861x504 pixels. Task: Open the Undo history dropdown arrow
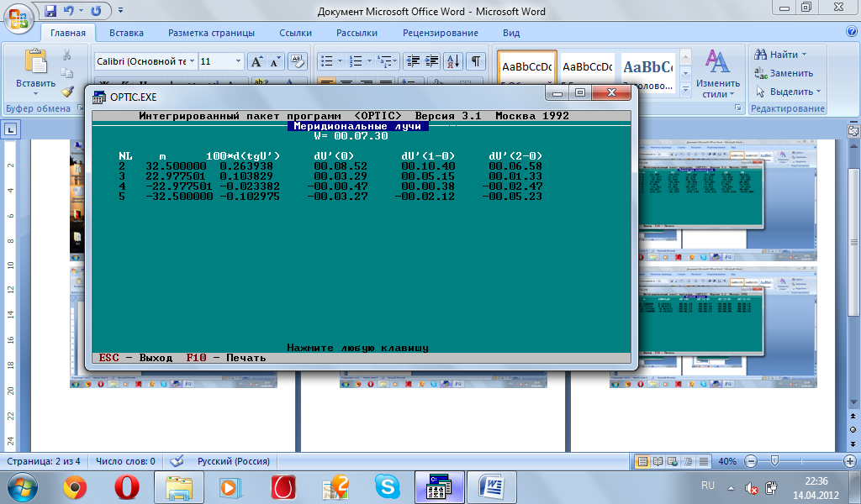81,10
